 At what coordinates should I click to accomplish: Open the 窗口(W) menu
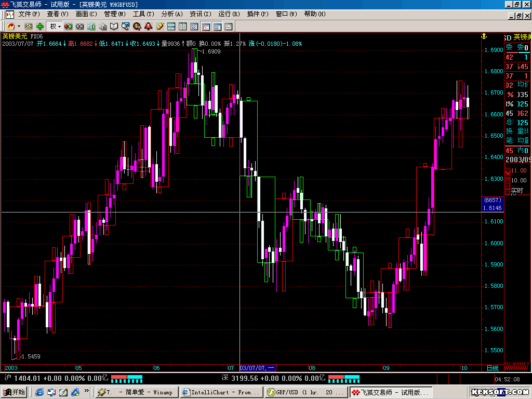286,14
